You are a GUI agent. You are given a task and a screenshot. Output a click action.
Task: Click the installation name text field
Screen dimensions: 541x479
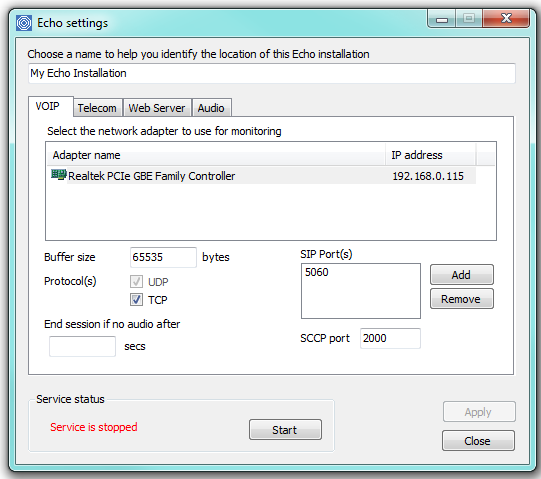pos(272,73)
